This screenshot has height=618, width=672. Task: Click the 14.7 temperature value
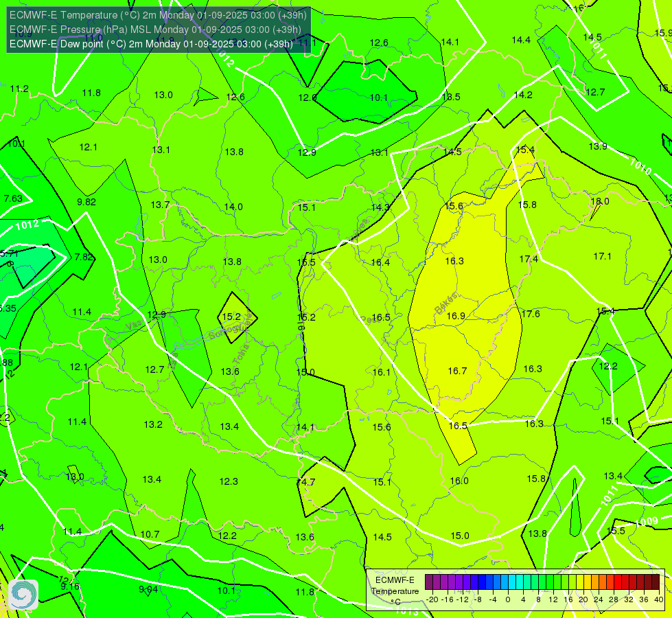(x=306, y=481)
